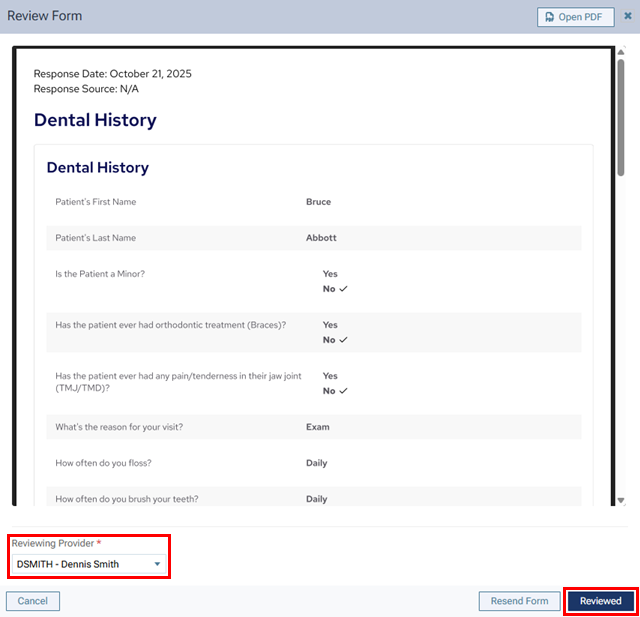
Task: Click the Resend Form button
Action: (x=519, y=601)
